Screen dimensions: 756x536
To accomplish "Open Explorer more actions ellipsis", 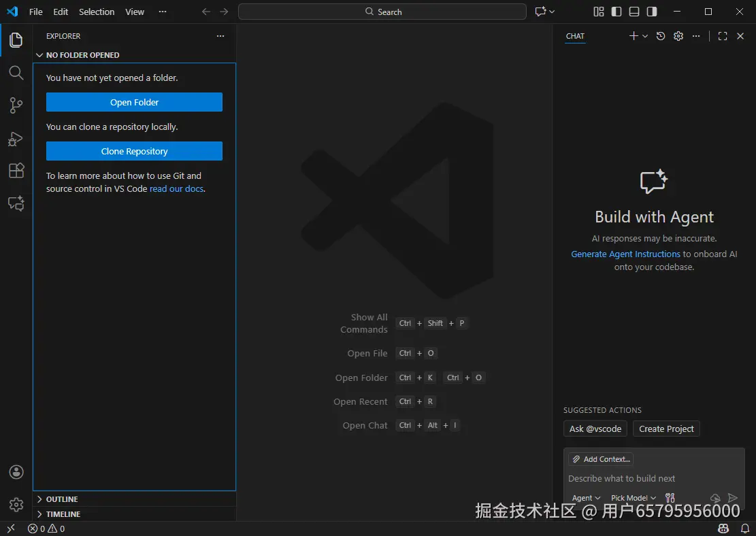I will 220,36.
